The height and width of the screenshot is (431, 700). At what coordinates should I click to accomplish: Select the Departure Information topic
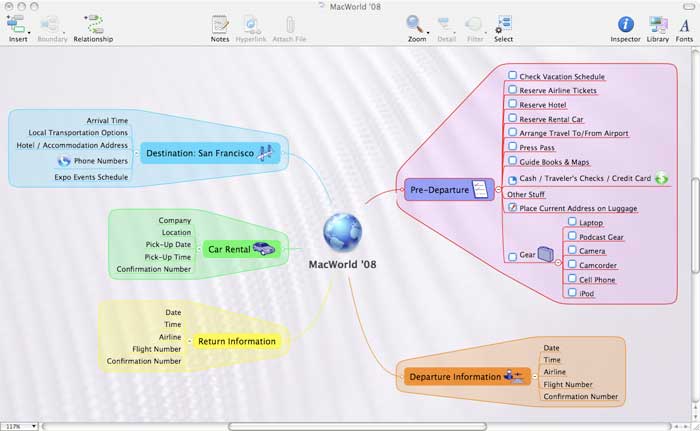467,377
